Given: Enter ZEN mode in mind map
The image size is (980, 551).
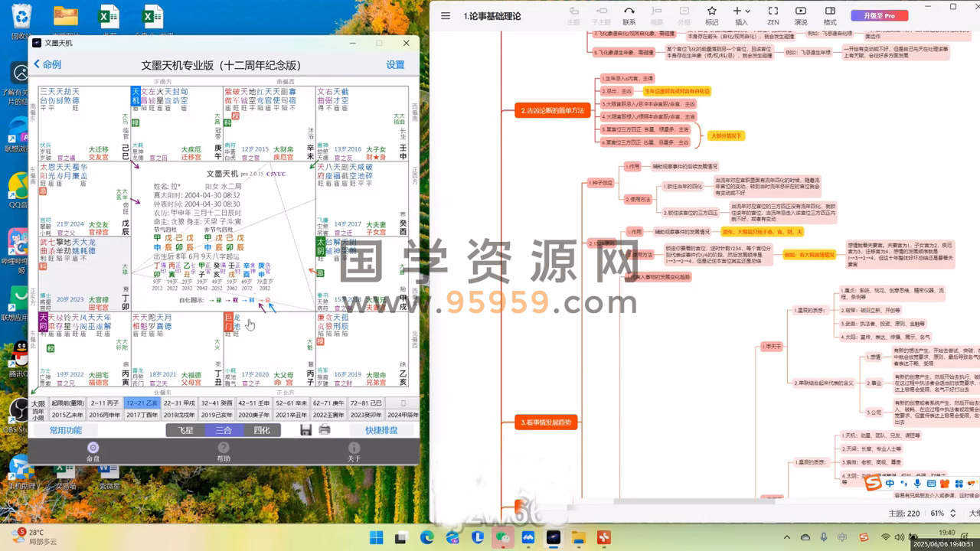Looking at the screenshot, I should click(773, 15).
